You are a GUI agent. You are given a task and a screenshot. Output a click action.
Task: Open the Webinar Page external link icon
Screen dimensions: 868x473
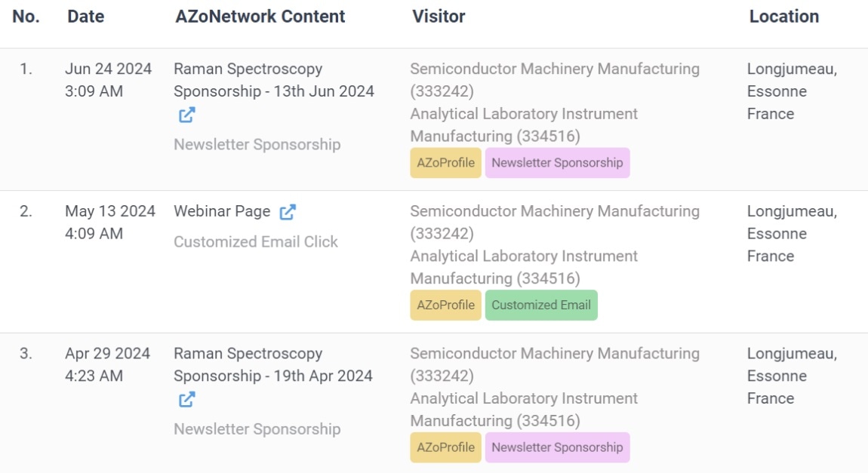pos(288,212)
